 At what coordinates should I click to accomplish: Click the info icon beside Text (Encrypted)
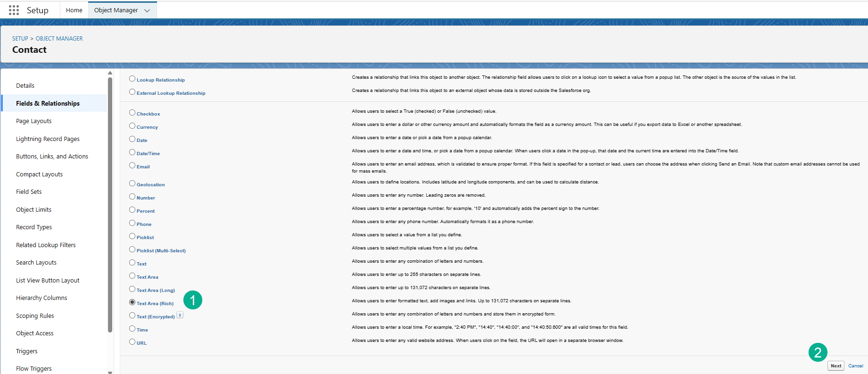[x=180, y=315]
